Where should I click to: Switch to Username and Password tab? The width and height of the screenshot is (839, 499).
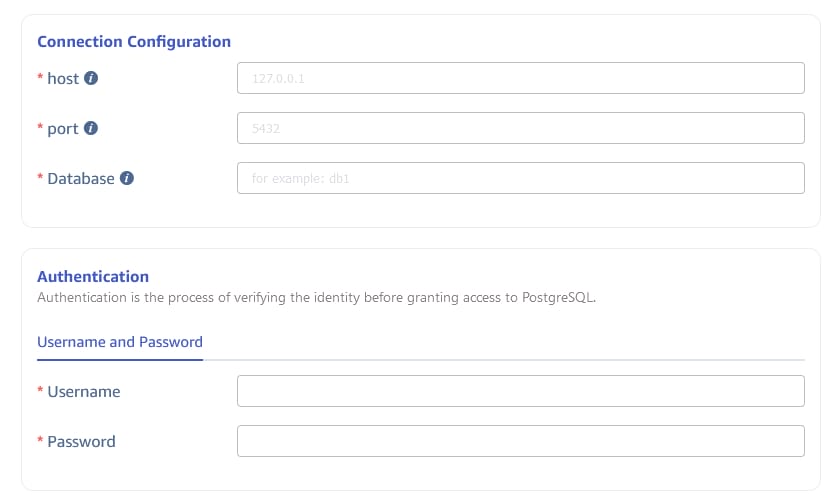pos(120,342)
